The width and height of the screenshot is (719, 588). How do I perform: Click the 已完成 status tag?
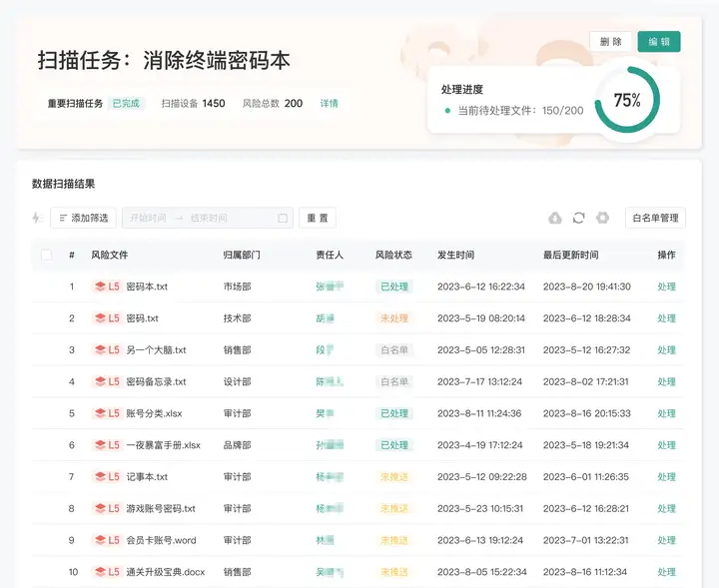coord(126,103)
